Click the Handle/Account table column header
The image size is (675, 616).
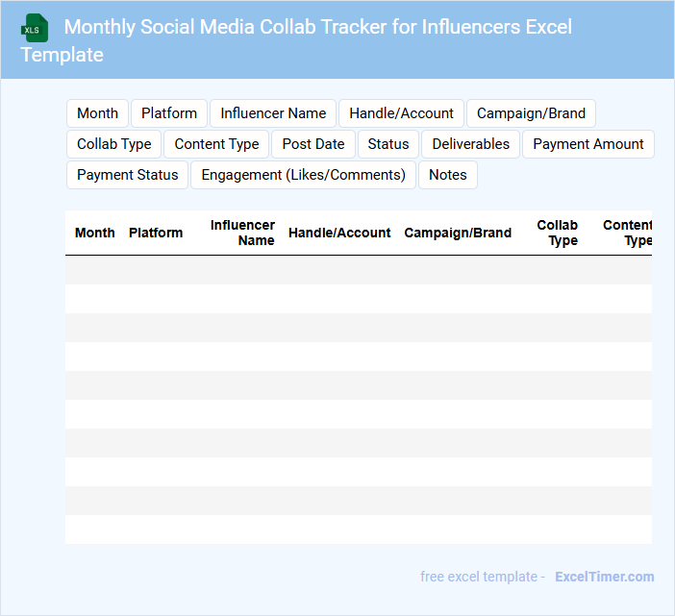[x=339, y=233]
